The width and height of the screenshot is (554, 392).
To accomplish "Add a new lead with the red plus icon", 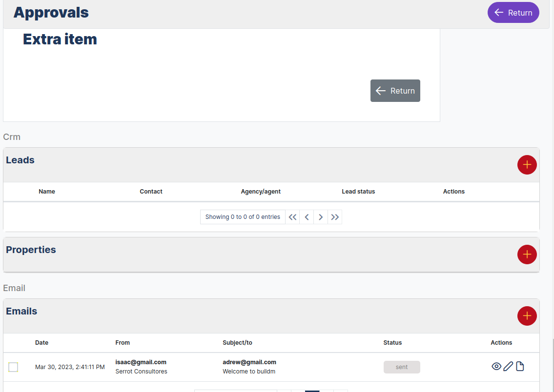I will pos(527,165).
